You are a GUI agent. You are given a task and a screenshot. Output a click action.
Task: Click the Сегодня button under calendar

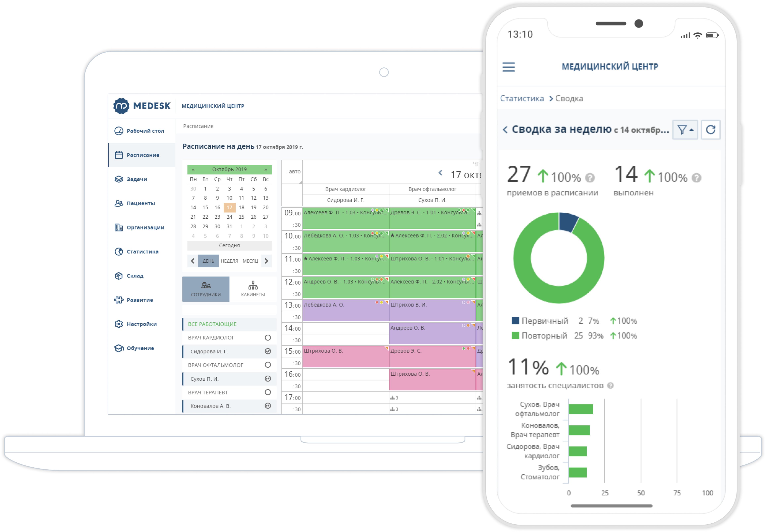[x=229, y=245]
